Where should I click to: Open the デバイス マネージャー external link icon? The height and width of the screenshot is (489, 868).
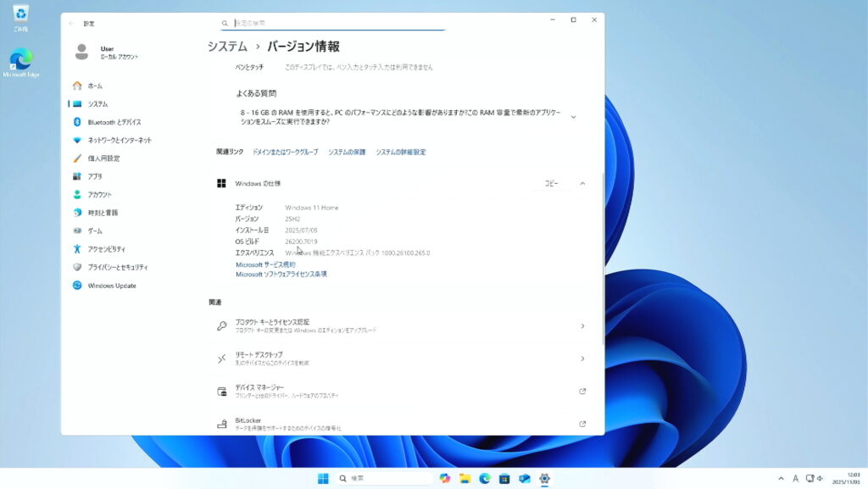click(582, 392)
